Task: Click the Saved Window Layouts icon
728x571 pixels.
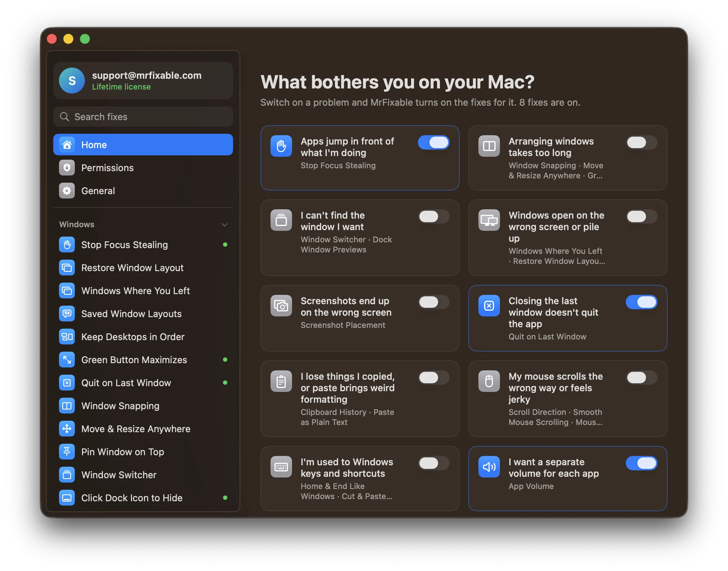Action: click(x=67, y=314)
